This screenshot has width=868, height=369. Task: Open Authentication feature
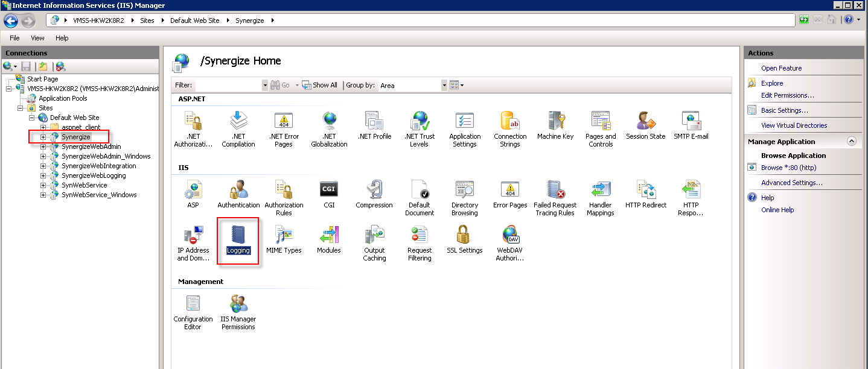[238, 194]
